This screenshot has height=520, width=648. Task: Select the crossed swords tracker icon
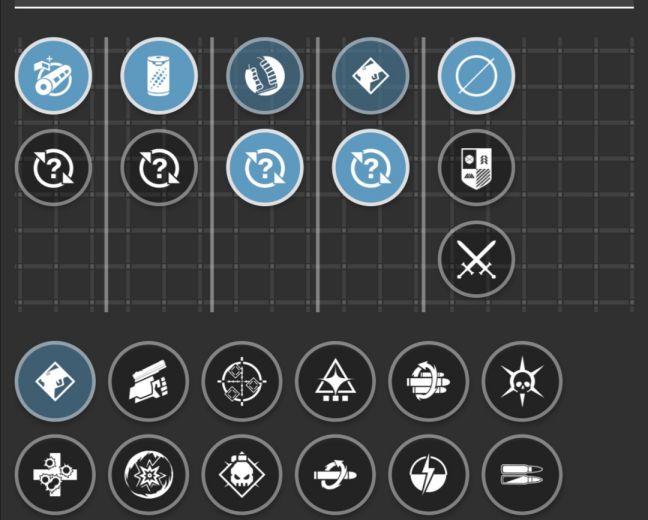pos(476,259)
